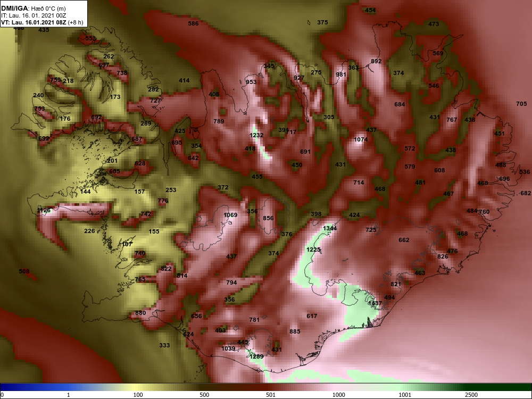
Task: Click the value 725 on the map
Action: (371, 230)
